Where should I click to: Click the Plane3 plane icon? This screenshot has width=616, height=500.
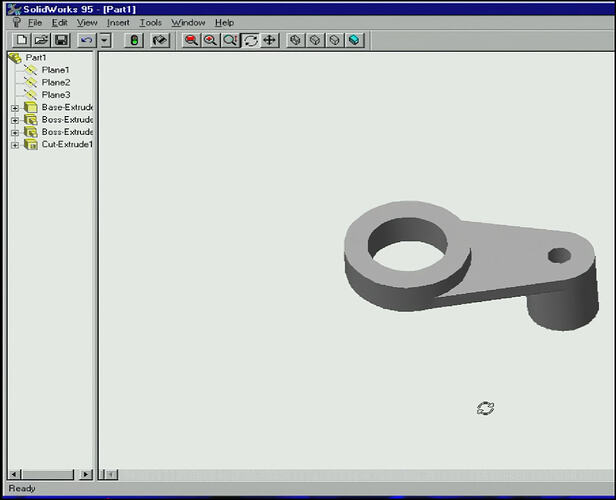(31, 95)
